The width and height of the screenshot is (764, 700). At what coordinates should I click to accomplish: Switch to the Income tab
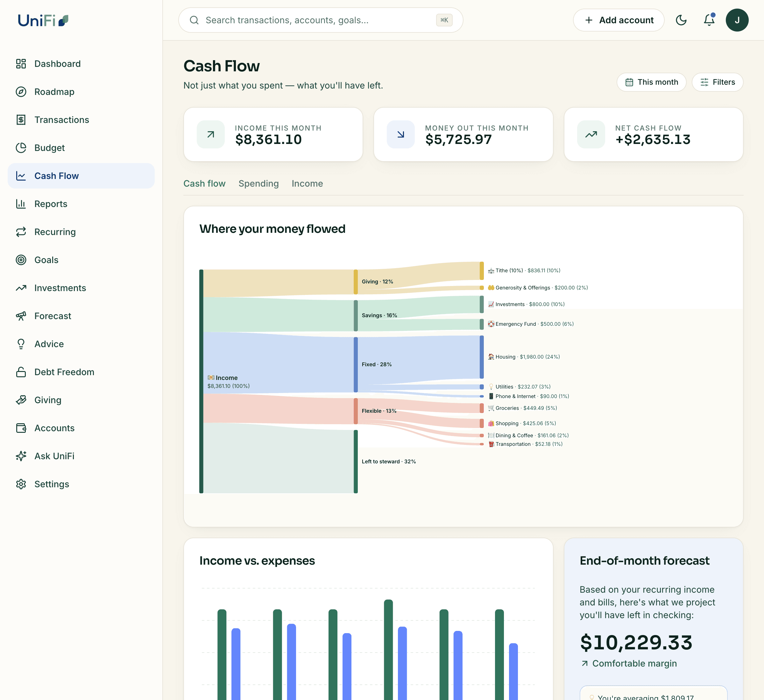[307, 183]
